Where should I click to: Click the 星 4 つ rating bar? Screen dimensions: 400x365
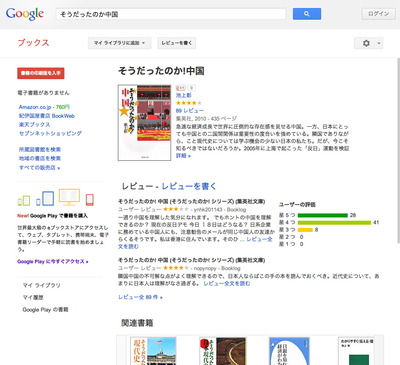334,223
